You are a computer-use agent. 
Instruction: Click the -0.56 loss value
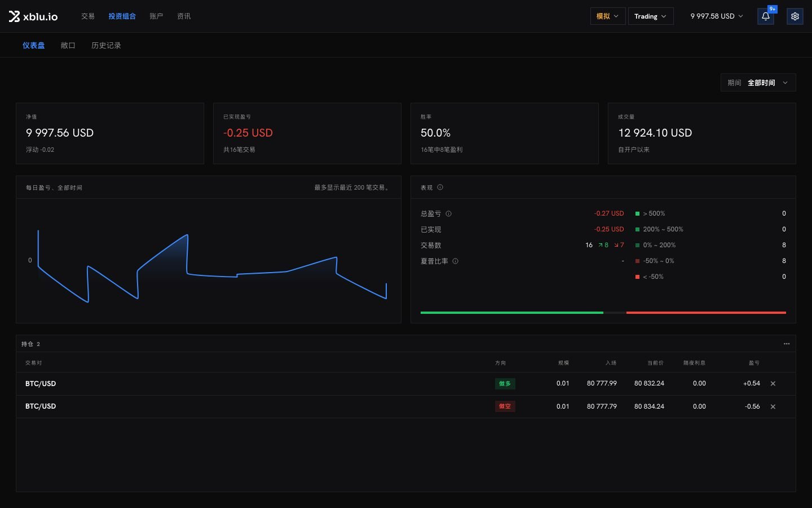click(x=752, y=406)
